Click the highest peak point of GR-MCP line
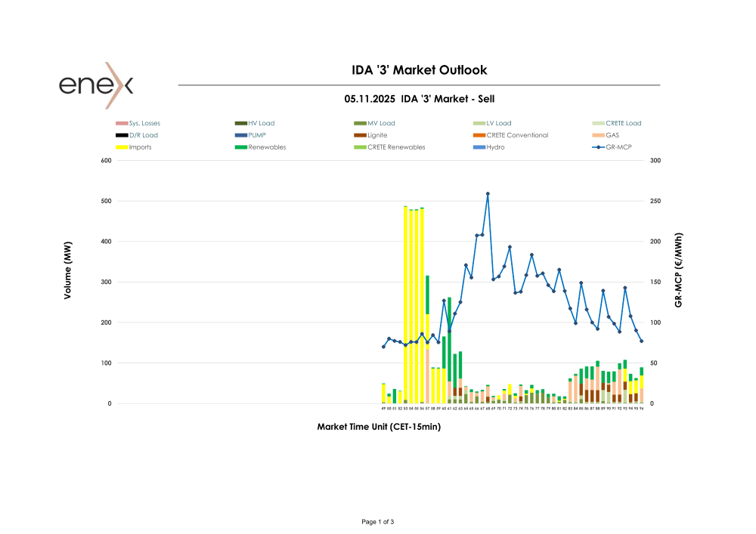The height and width of the screenshot is (534, 756). pyautogui.click(x=488, y=193)
